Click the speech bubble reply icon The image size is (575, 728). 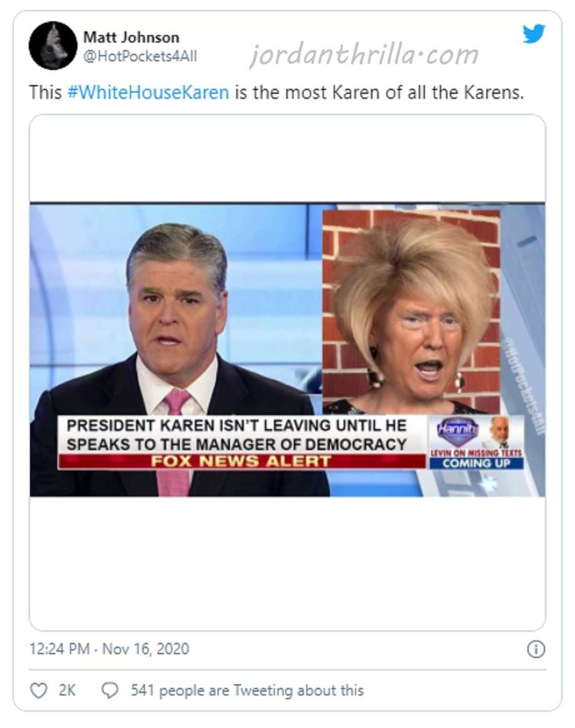pos(110,690)
